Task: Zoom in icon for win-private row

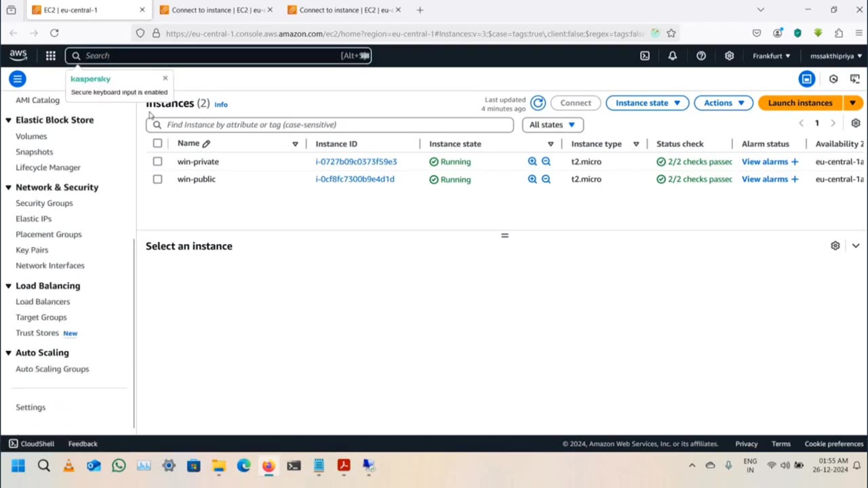Action: 532,161
